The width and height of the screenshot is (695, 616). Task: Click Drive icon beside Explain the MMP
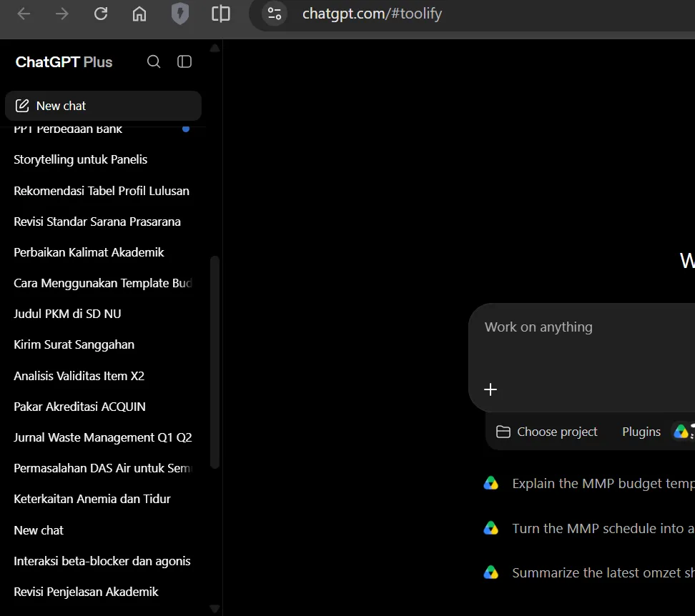[x=491, y=483]
